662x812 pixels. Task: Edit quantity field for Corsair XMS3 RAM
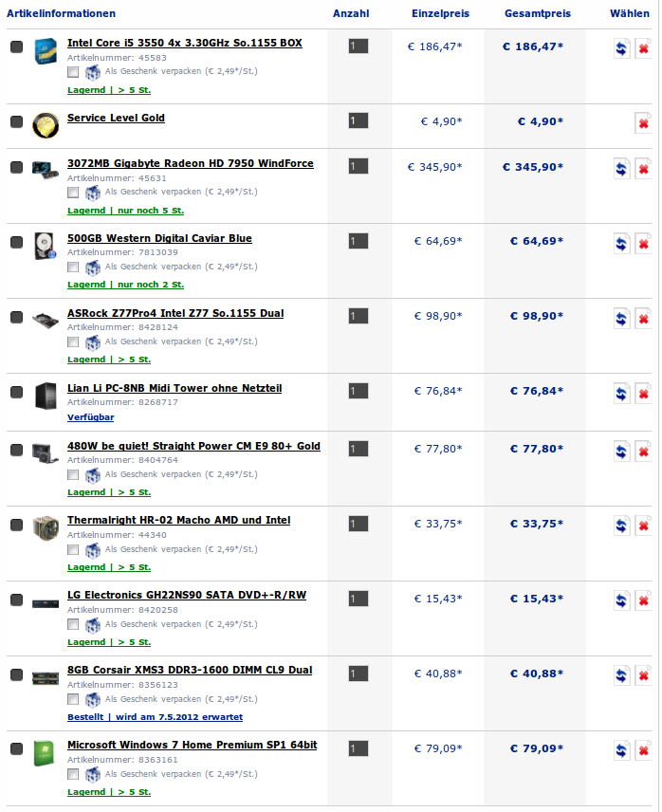pyautogui.click(x=359, y=674)
